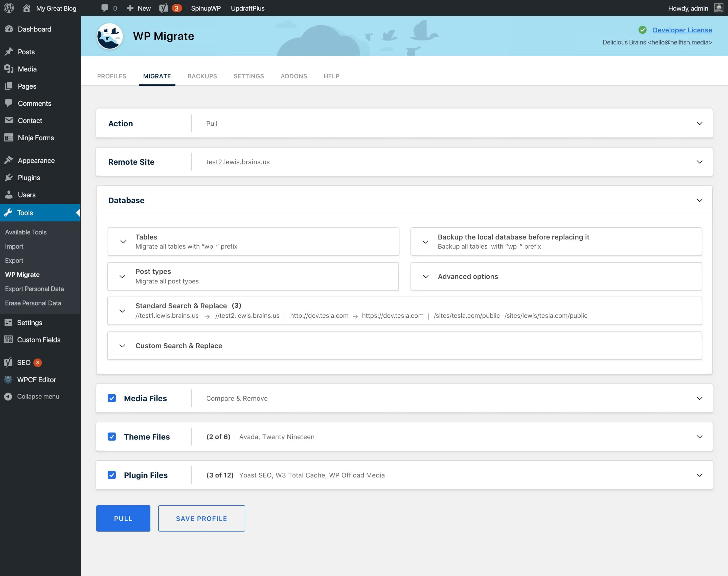Expand the Theme Files panel chevron
Viewport: 728px width, 576px height.
tap(700, 437)
